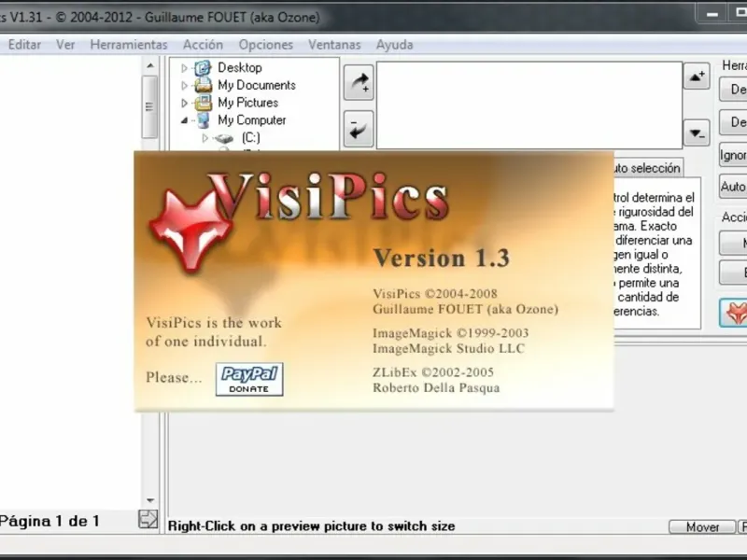Collapse the My Computer tree node
The height and width of the screenshot is (560, 747).
tap(184, 121)
